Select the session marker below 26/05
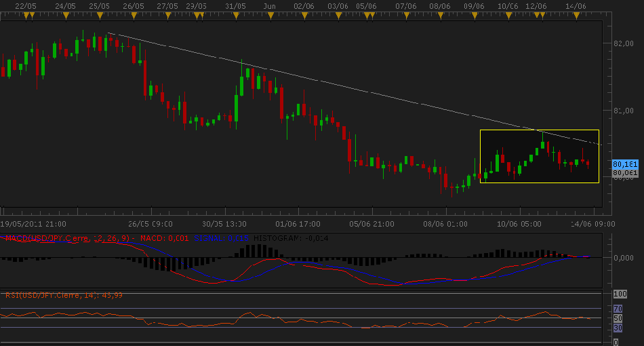The height and width of the screenshot is (346, 644). pos(134,16)
